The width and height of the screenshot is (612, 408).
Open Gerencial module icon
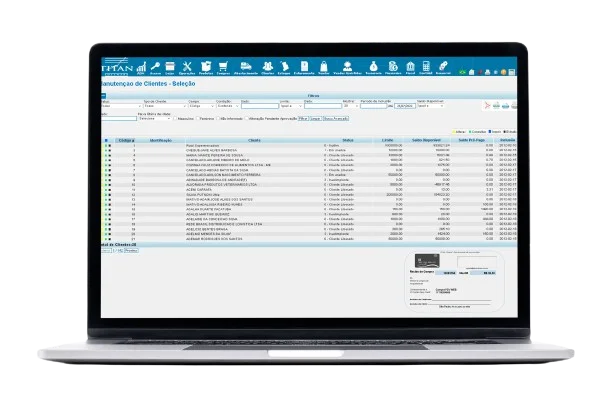pyautogui.click(x=443, y=67)
